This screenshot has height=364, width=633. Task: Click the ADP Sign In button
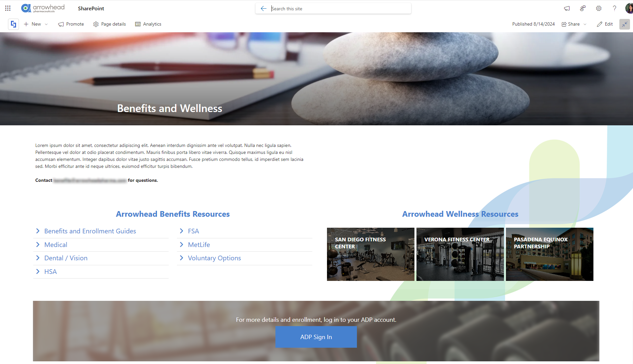point(316,337)
